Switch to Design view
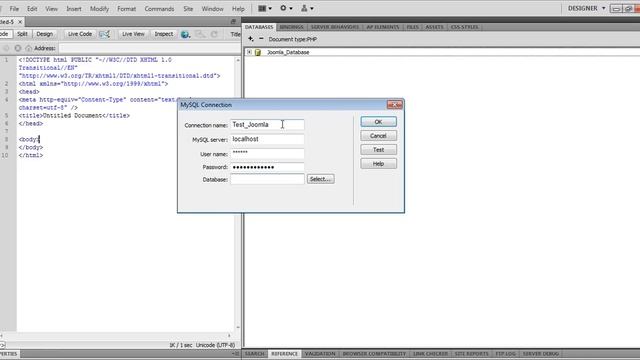This screenshot has width=640, height=360. [44, 34]
